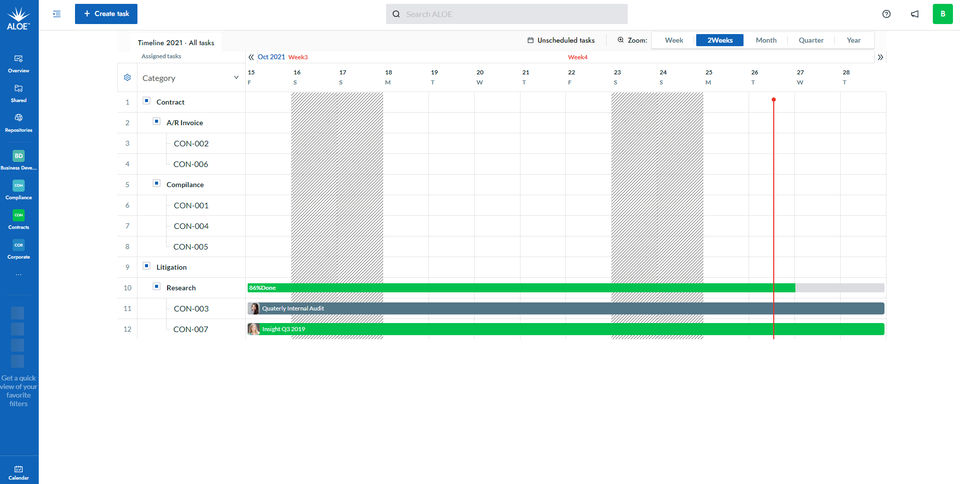
Task: Collapse the Contract group
Action: pos(146,100)
